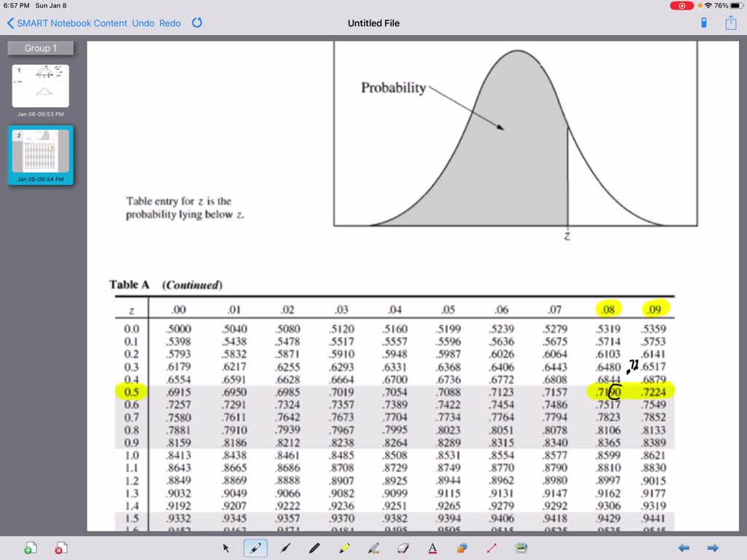Delete the current page
Image resolution: width=747 pixels, height=560 pixels.
coord(61,547)
